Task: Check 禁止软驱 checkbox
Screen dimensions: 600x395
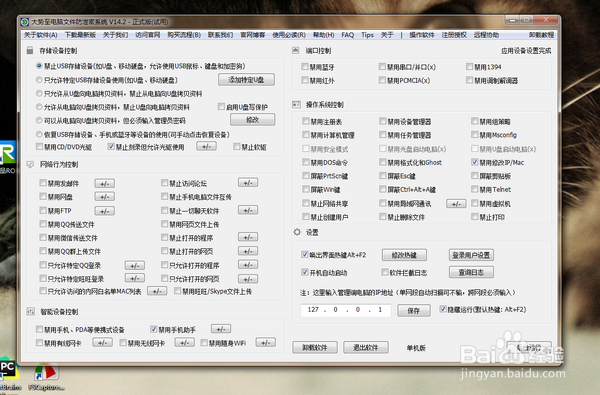Action: [x=236, y=147]
